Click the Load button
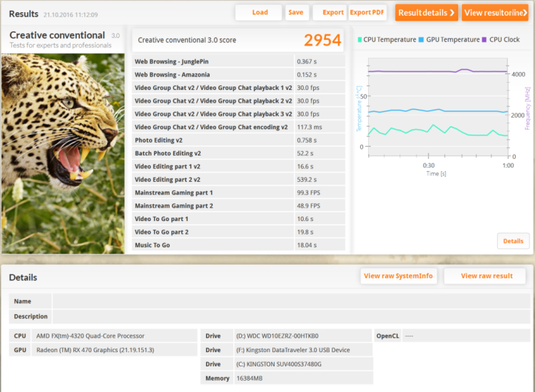The height and width of the screenshot is (392, 535). click(259, 13)
